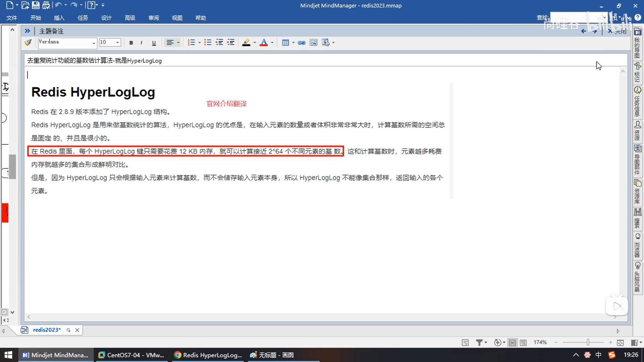Expand the font color dropdown arrow

272,43
